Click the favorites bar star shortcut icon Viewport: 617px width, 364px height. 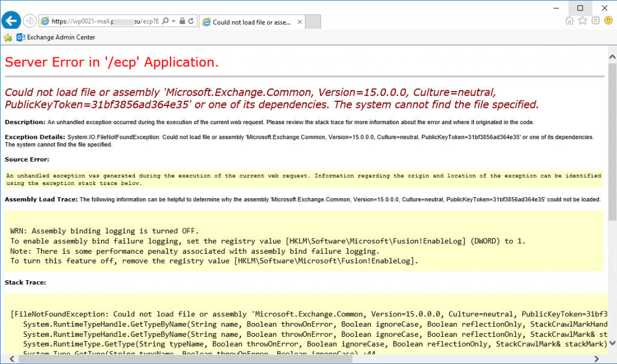point(7,37)
